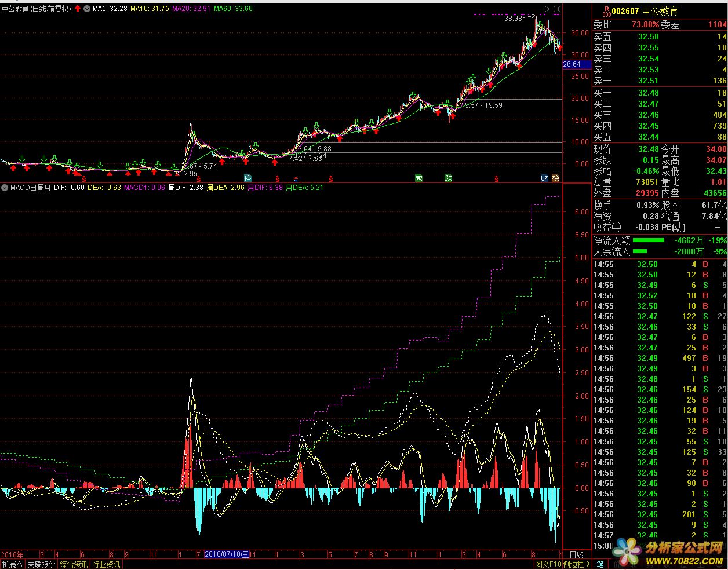Open the 关联报价 tab
The height and width of the screenshot is (570, 728).
[x=41, y=564]
